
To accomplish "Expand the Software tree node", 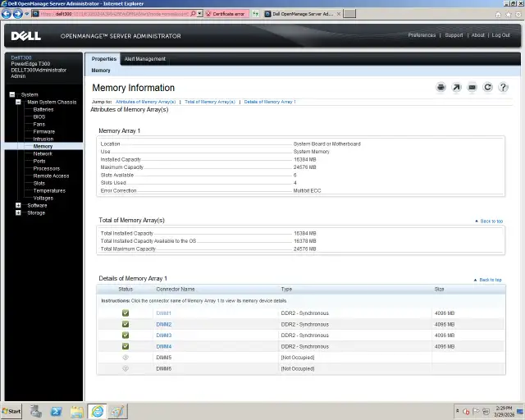I will pos(19,205).
